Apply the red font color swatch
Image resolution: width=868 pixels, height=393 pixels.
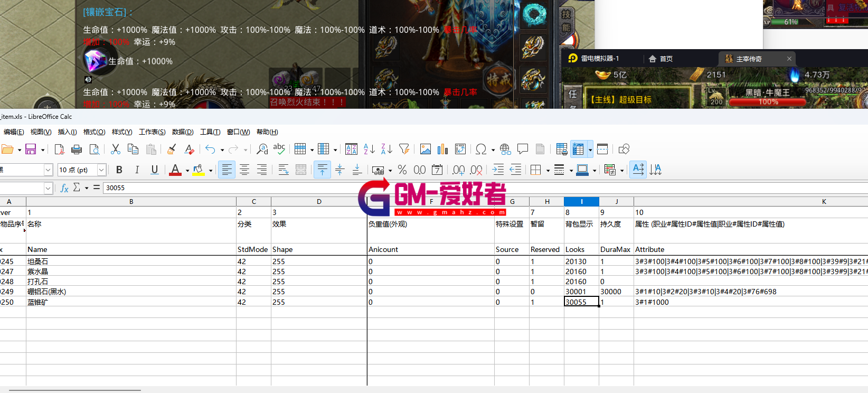click(175, 170)
